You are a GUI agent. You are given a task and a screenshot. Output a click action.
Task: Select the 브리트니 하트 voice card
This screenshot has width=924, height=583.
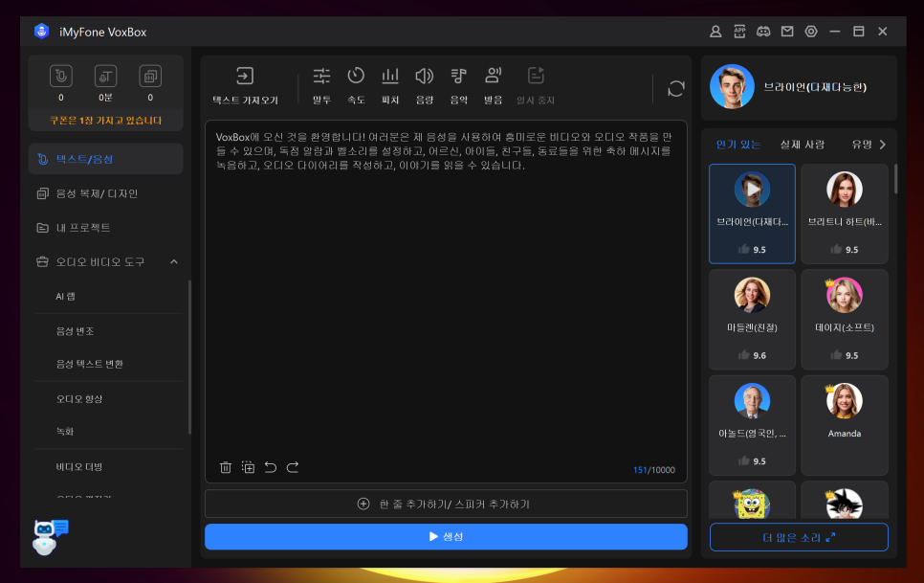click(x=845, y=213)
